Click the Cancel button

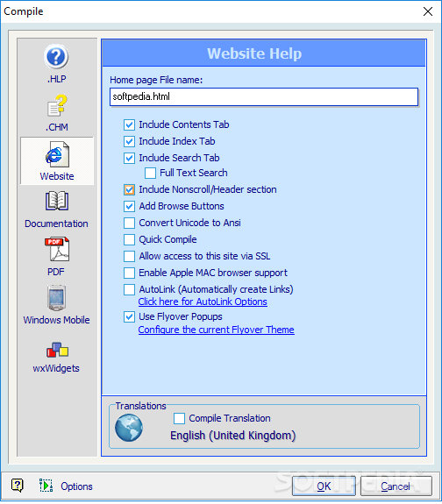tap(396, 486)
